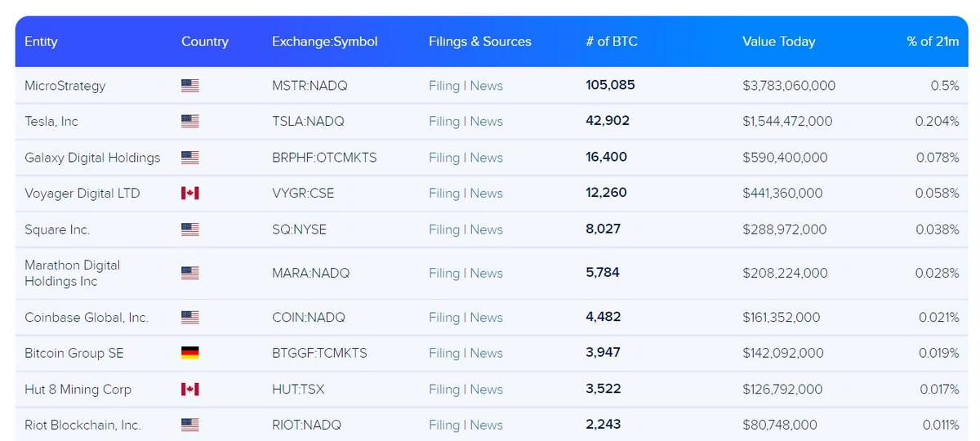
Task: Click the BTGGF:TCMKTS ticker symbol
Action: click(x=319, y=353)
